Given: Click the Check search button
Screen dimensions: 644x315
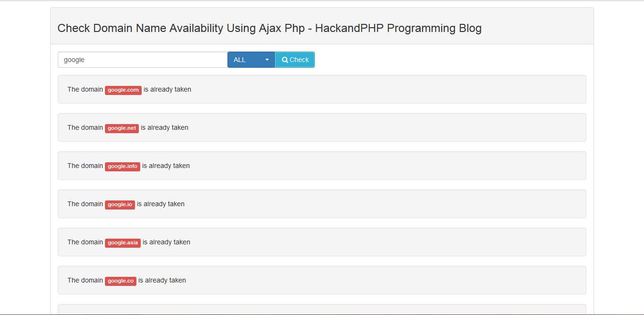Looking at the screenshot, I should tap(295, 60).
